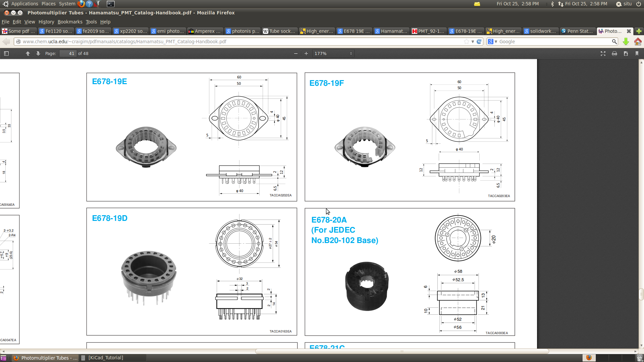The height and width of the screenshot is (362, 644).
Task: Open the search engine selector dropdown
Action: pos(492,42)
